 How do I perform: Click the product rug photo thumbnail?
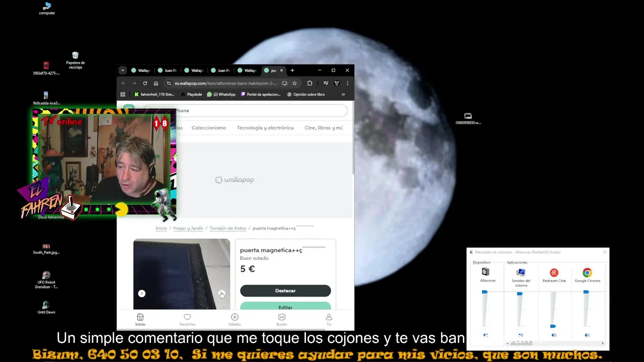coord(182,274)
